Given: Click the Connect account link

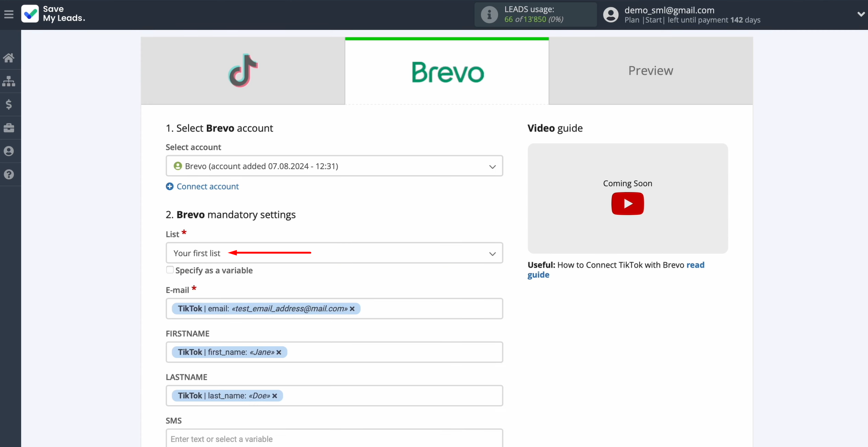Looking at the screenshot, I should pos(208,186).
